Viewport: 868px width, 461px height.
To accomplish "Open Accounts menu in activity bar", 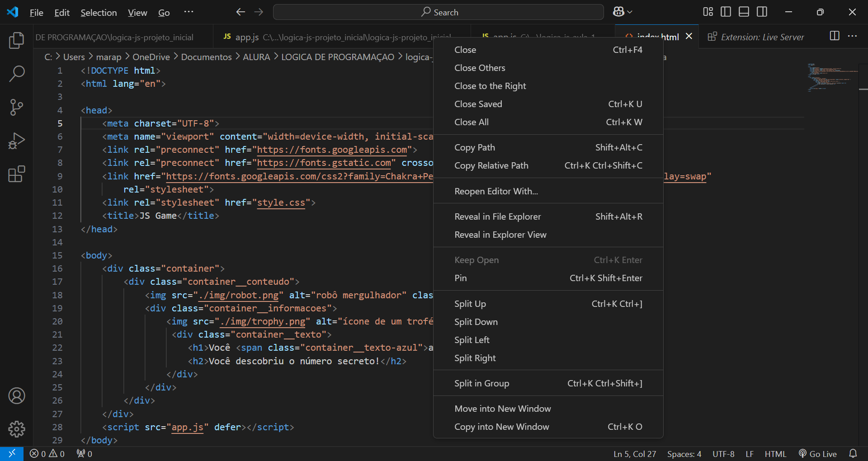I will (x=17, y=396).
